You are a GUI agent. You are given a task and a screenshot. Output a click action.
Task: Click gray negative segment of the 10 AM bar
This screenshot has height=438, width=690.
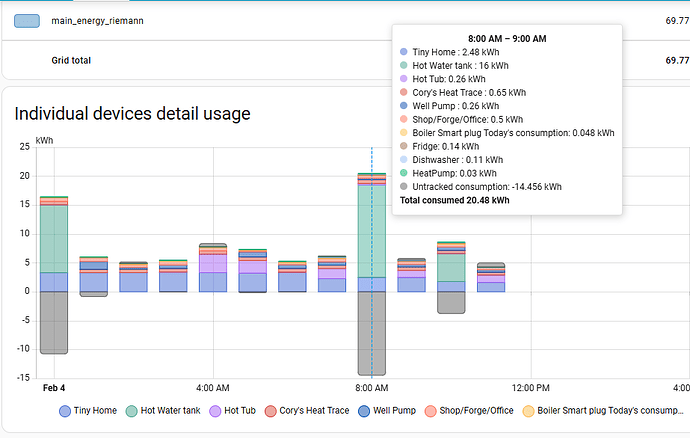[451, 301]
